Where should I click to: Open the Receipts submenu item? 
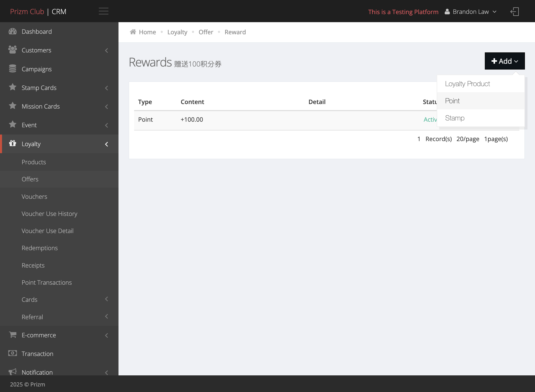[x=59, y=265]
